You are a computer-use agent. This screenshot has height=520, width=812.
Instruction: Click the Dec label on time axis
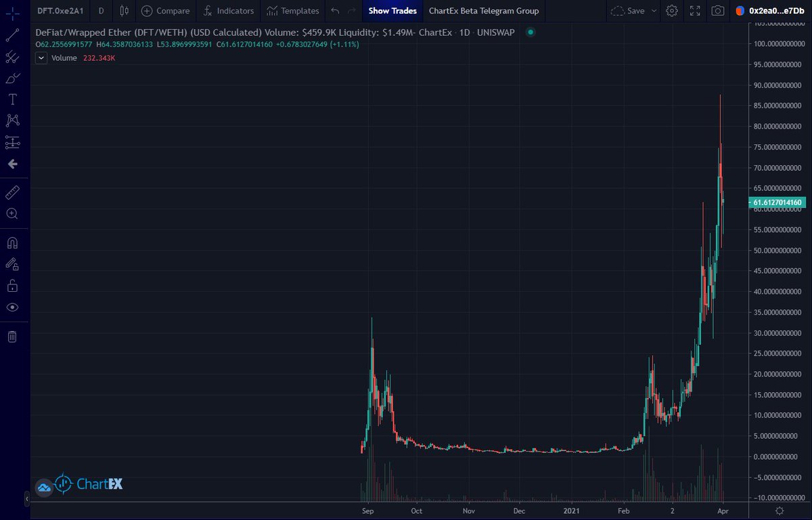pos(519,511)
